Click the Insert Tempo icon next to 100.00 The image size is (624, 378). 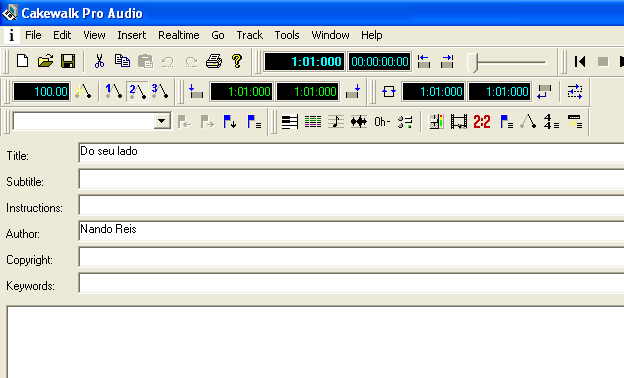coord(83,92)
